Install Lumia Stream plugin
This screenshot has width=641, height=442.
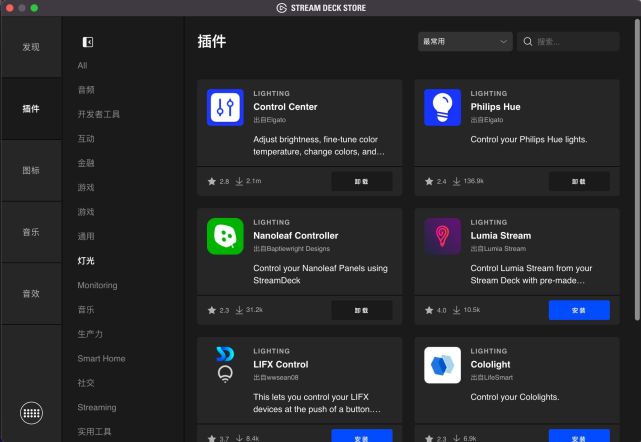tap(579, 310)
